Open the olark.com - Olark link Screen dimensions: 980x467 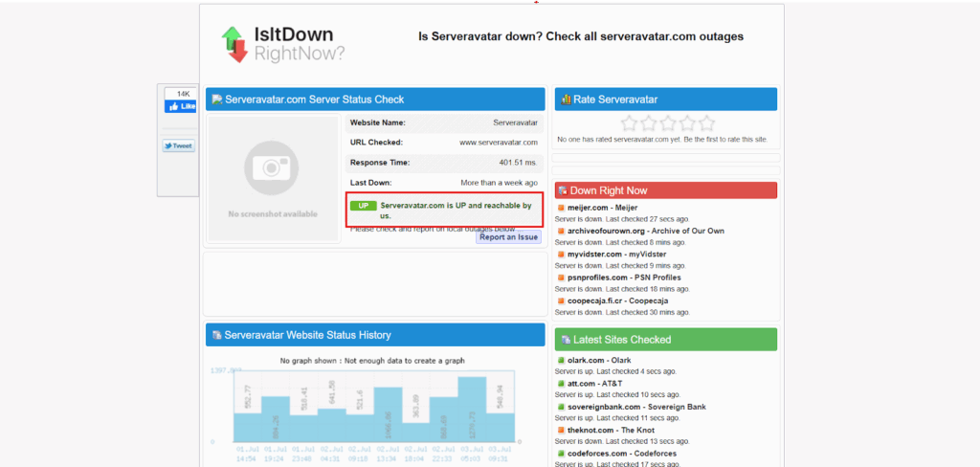tap(599, 360)
